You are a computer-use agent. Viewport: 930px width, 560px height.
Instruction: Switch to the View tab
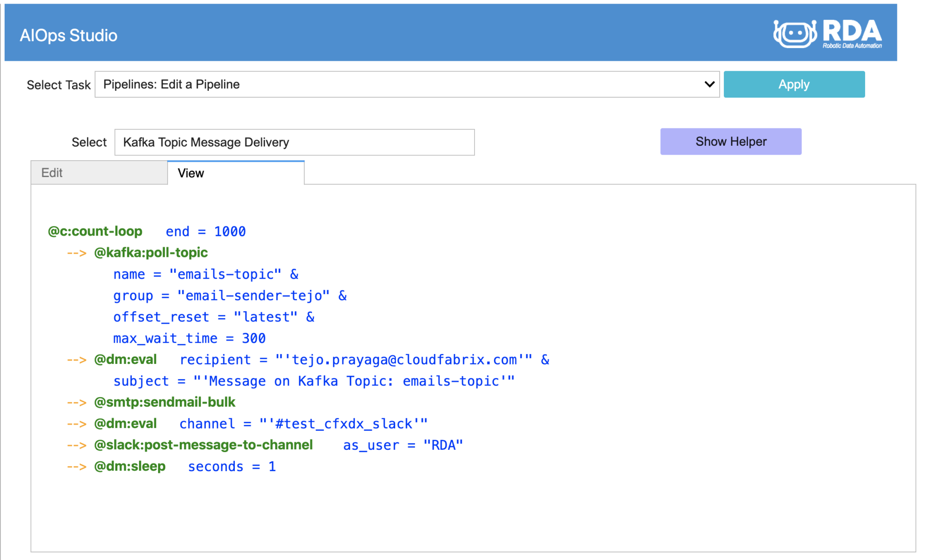click(x=190, y=172)
